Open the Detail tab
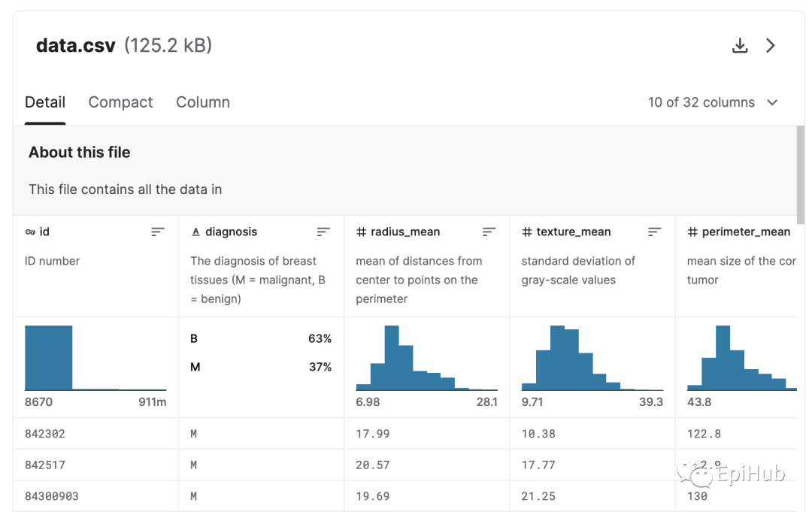The image size is (812, 512). tap(45, 102)
